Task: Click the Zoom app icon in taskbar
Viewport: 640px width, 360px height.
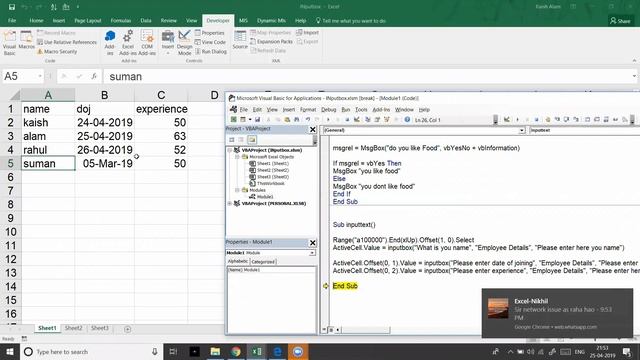Action: point(298,351)
